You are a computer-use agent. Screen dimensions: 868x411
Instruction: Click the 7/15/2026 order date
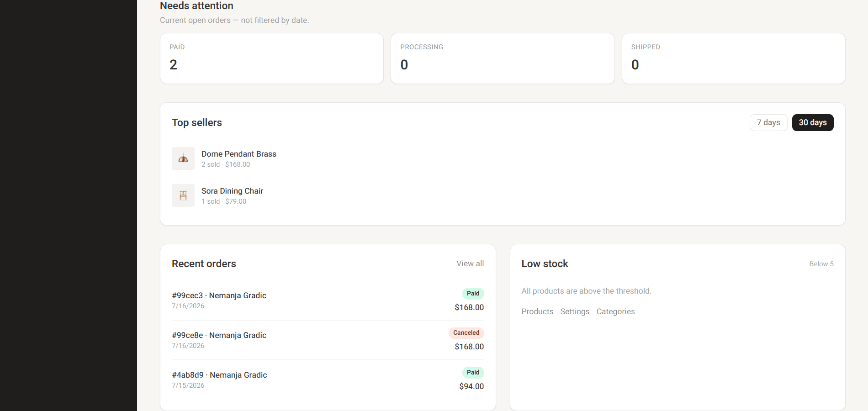click(x=188, y=385)
